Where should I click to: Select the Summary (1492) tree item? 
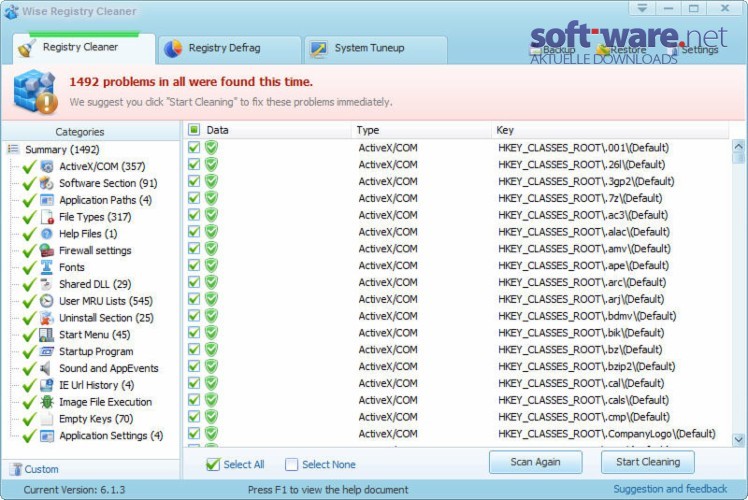pos(62,150)
